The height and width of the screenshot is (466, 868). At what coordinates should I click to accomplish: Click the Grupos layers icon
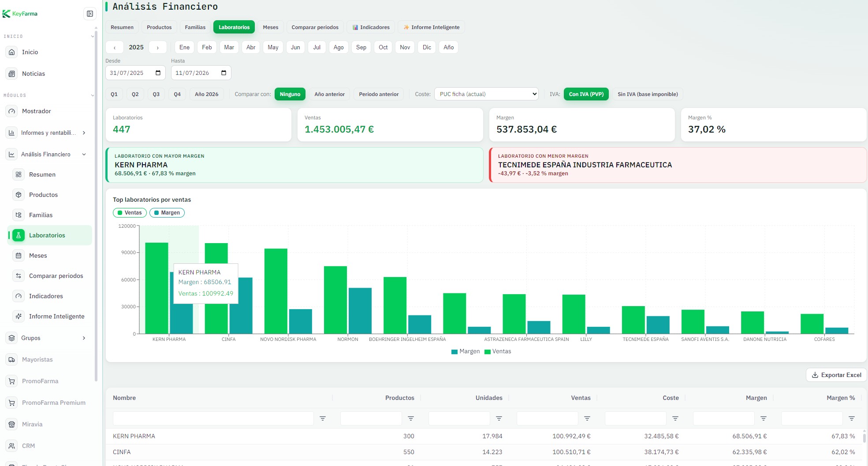tap(12, 338)
